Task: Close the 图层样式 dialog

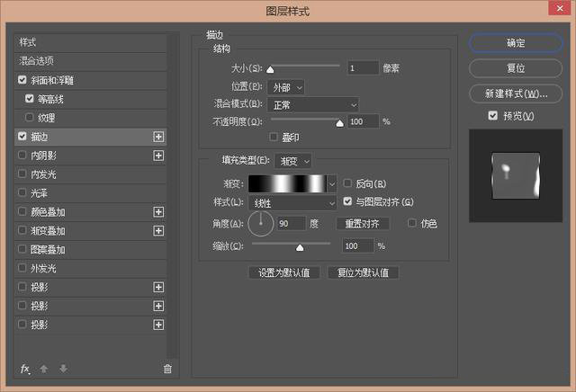Action: (x=560, y=8)
